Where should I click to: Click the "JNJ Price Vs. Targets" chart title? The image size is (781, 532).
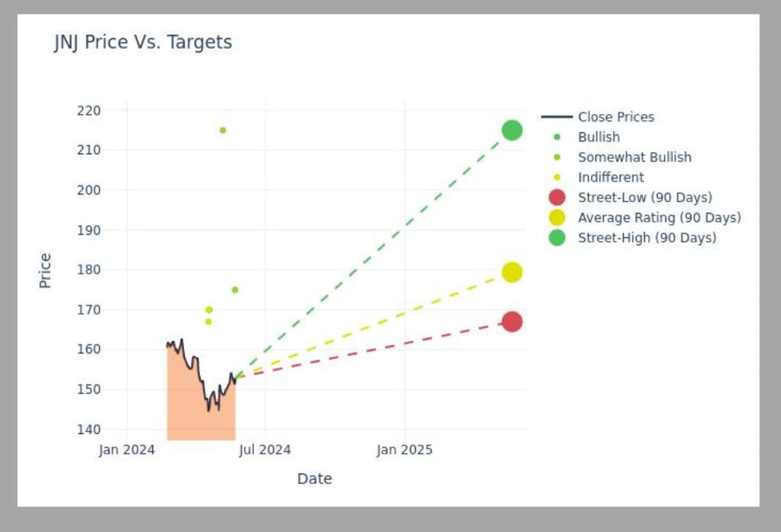coord(143,43)
